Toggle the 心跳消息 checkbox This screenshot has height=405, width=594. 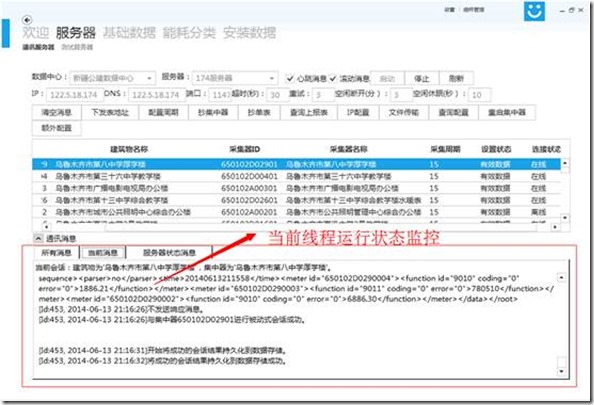[x=290, y=78]
